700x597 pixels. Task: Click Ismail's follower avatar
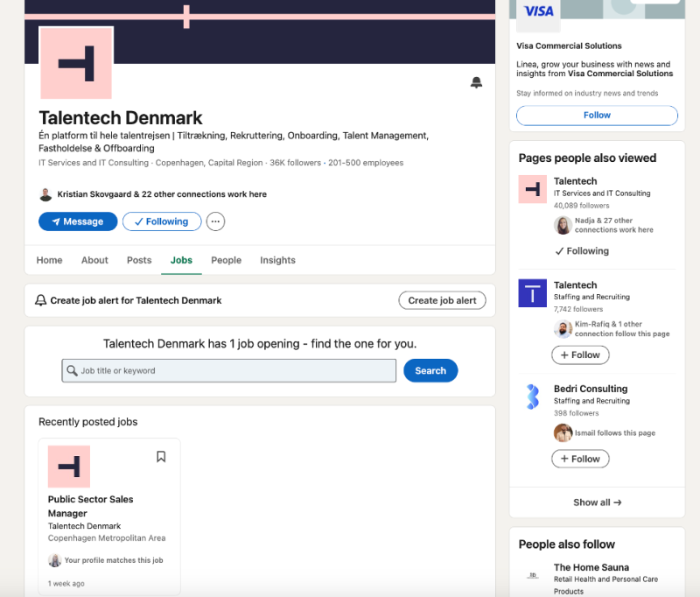[x=563, y=432]
